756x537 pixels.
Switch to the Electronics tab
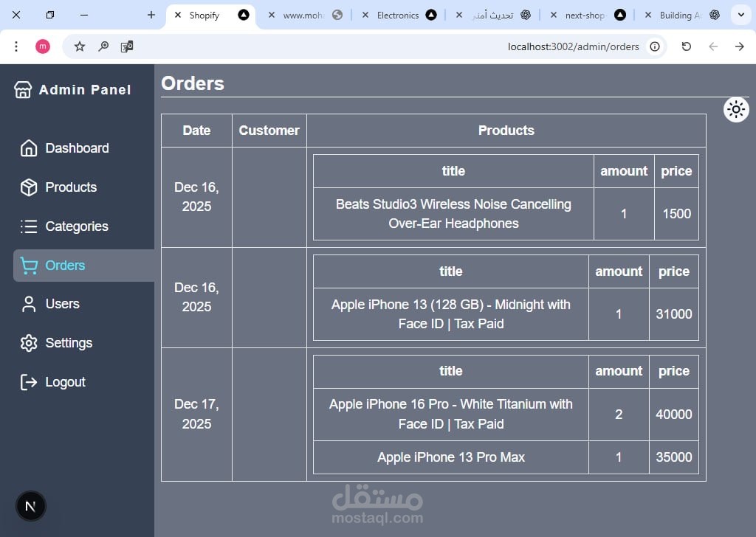point(399,15)
